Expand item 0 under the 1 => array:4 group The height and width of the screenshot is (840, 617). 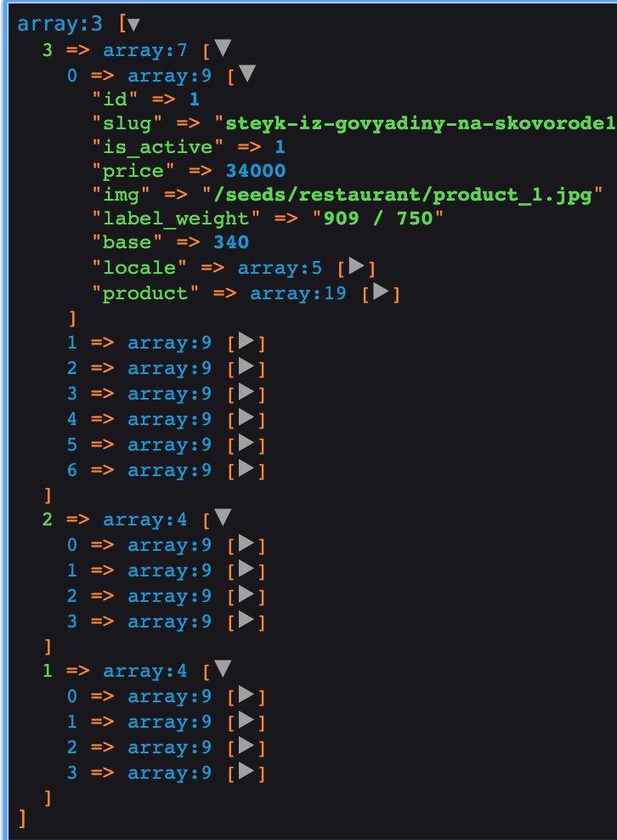pos(246,695)
